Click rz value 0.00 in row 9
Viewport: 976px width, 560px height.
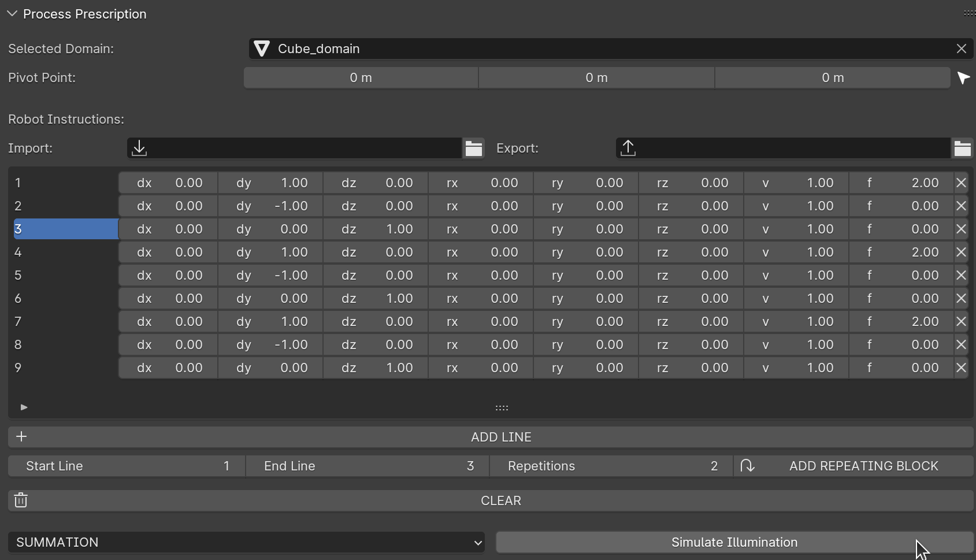coord(691,368)
